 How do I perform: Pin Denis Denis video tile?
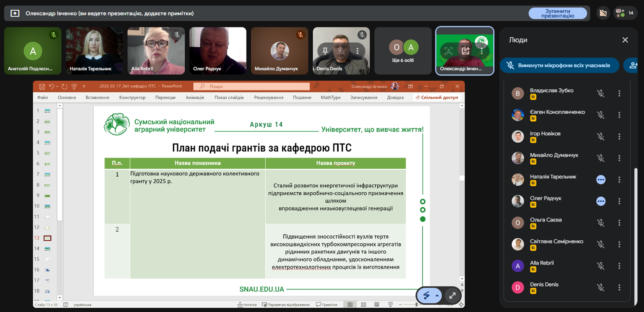coord(325,51)
